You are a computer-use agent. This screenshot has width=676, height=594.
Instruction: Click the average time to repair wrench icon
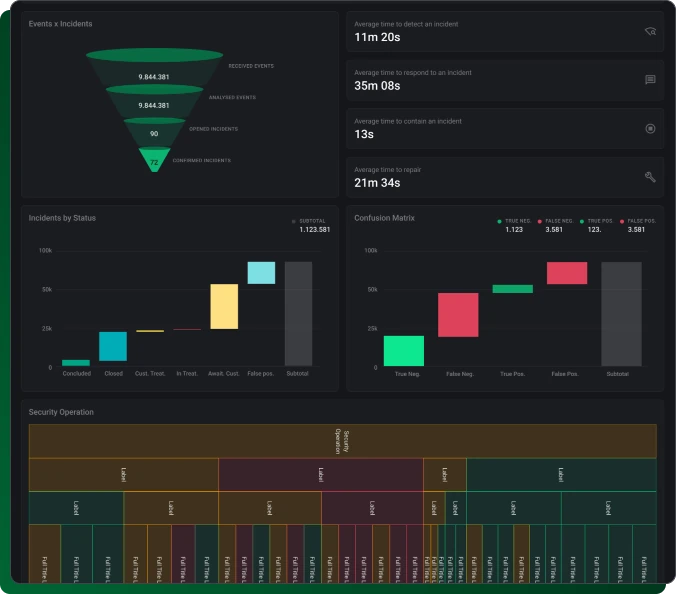point(650,177)
